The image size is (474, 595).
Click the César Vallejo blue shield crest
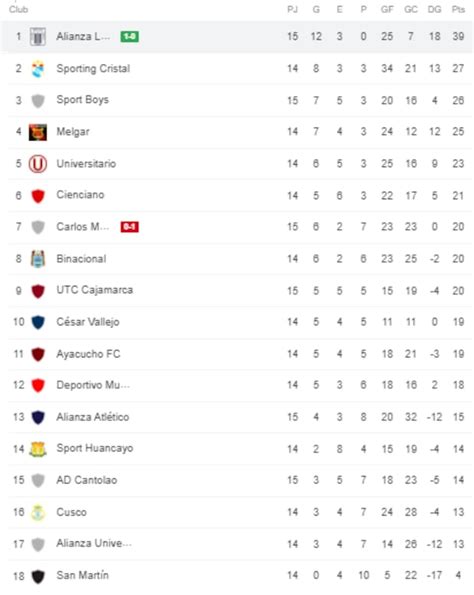click(38, 323)
